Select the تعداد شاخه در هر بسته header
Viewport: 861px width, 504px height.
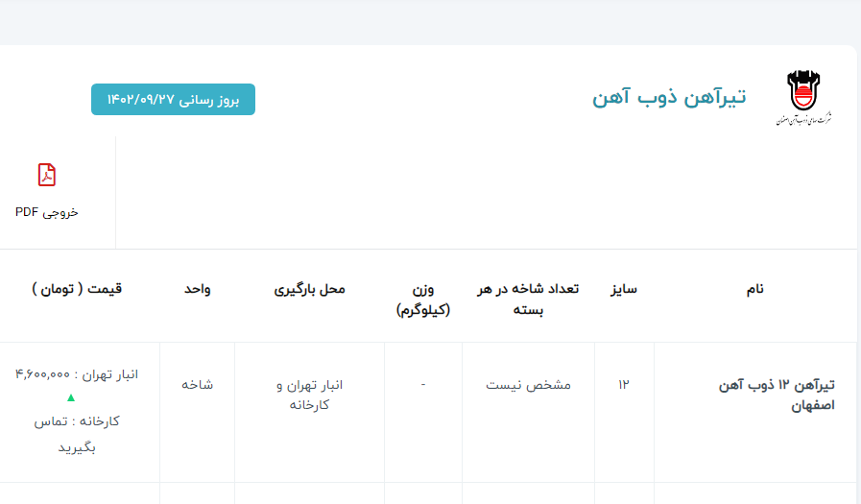tap(528, 299)
